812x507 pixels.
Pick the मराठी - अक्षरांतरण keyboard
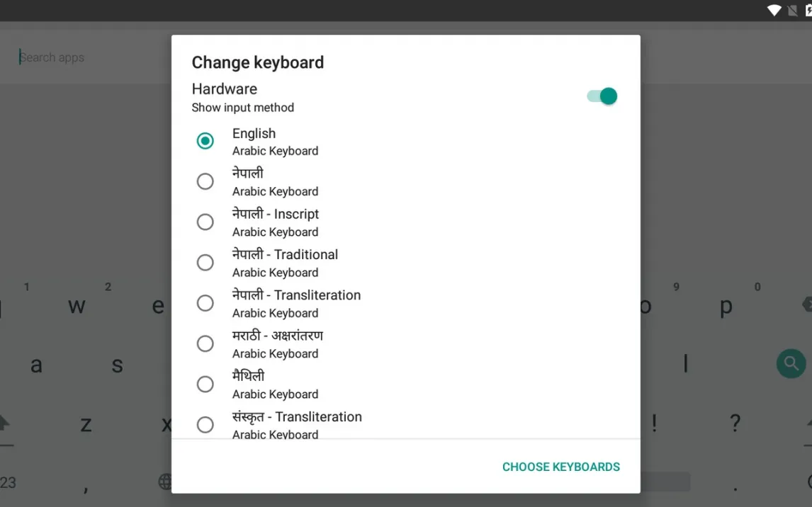tap(205, 343)
